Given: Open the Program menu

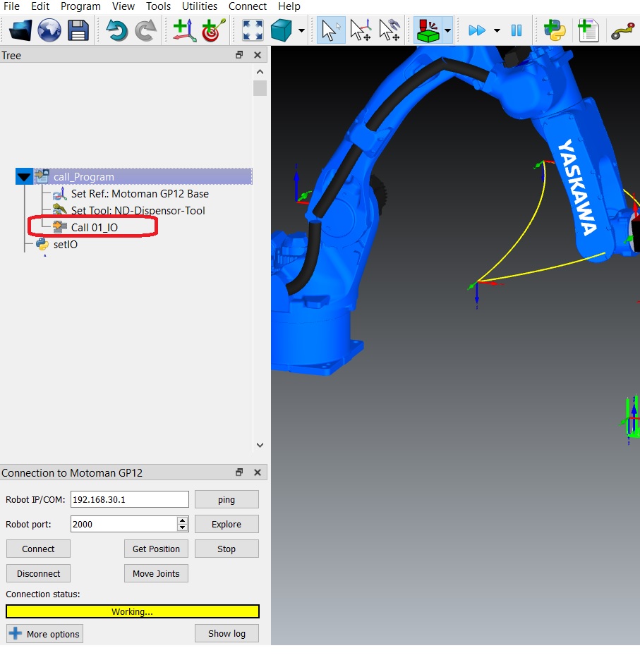Looking at the screenshot, I should [x=80, y=6].
